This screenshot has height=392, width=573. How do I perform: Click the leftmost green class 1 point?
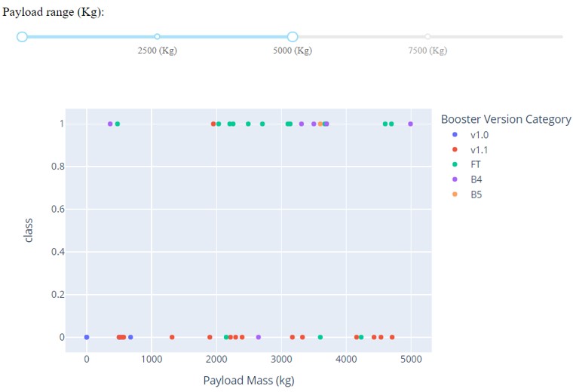point(117,124)
